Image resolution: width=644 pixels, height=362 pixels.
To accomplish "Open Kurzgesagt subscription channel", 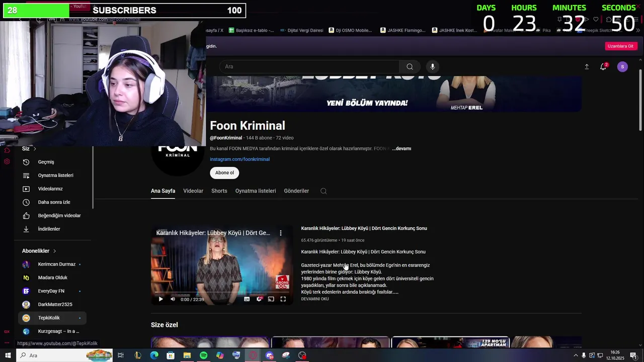I will pyautogui.click(x=52, y=331).
